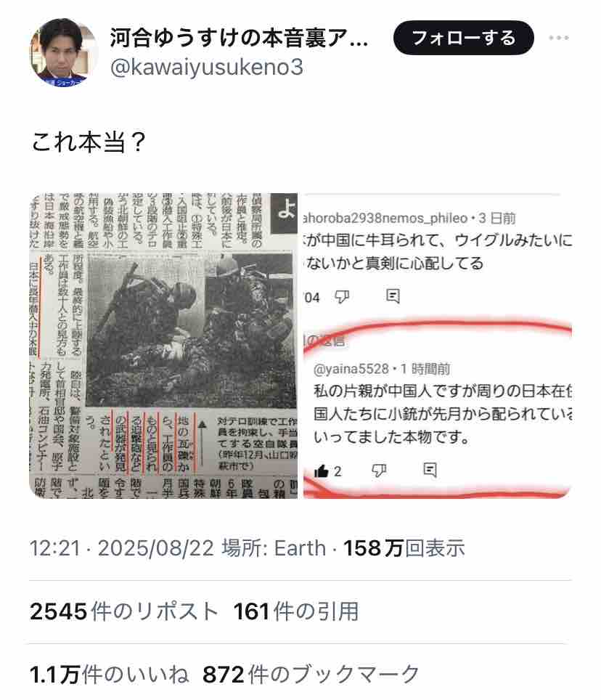Click the これ本当？ post text
Screen dimensions: 601x700
89,142
